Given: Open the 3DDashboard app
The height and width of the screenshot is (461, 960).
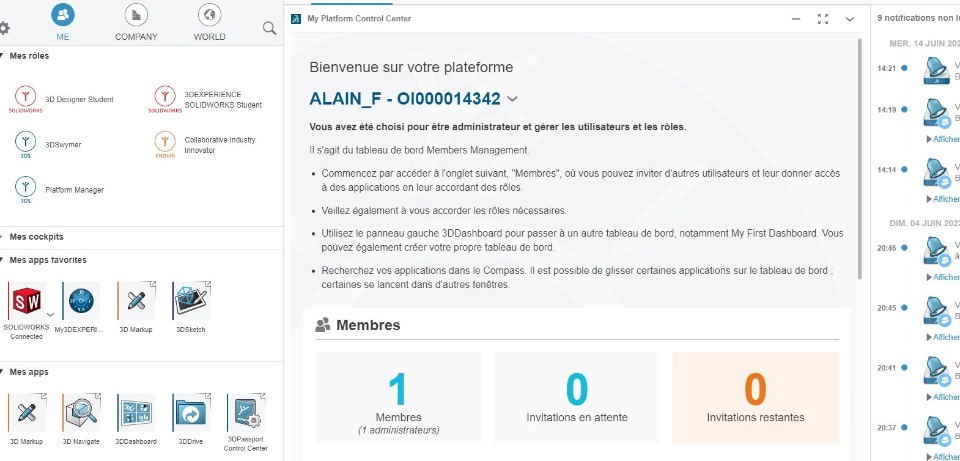Looking at the screenshot, I should point(135,413).
